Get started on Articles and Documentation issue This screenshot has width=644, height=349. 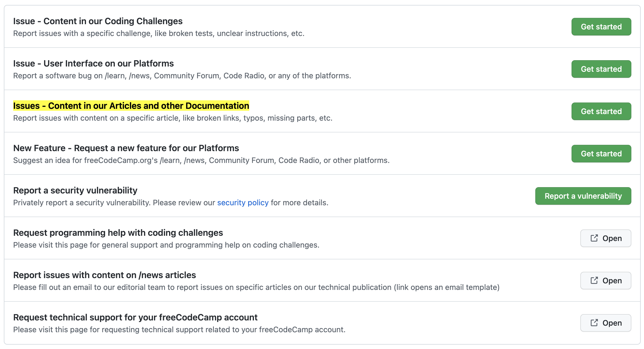[x=601, y=111]
